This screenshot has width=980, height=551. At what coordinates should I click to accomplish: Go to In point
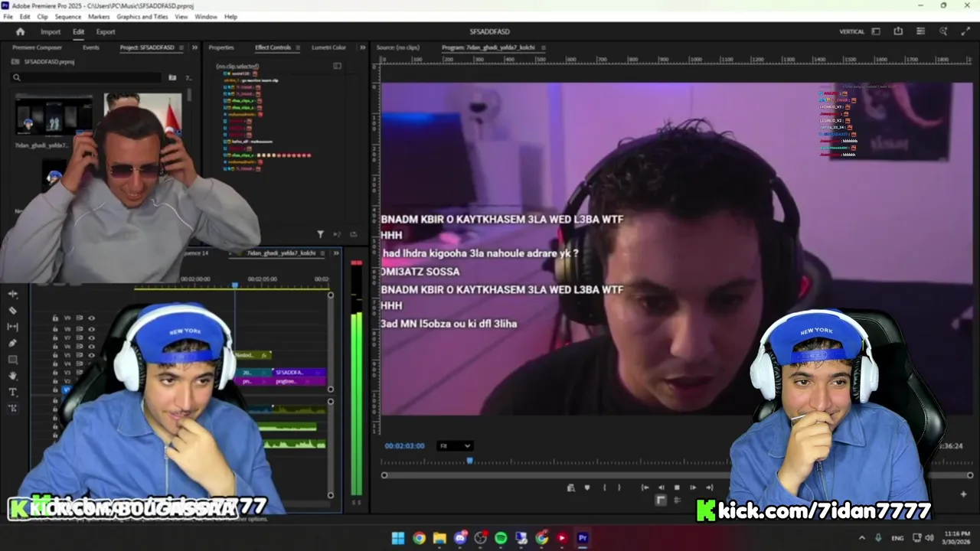[x=645, y=487]
